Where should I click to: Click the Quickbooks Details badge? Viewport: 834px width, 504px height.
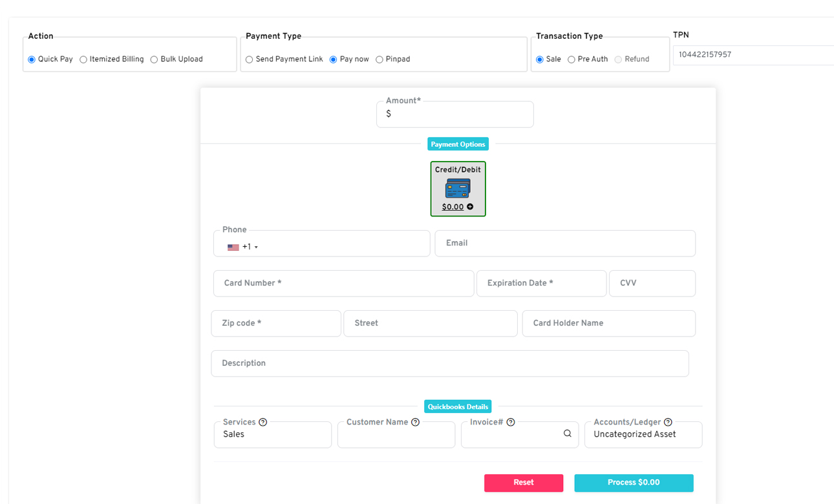point(458,407)
